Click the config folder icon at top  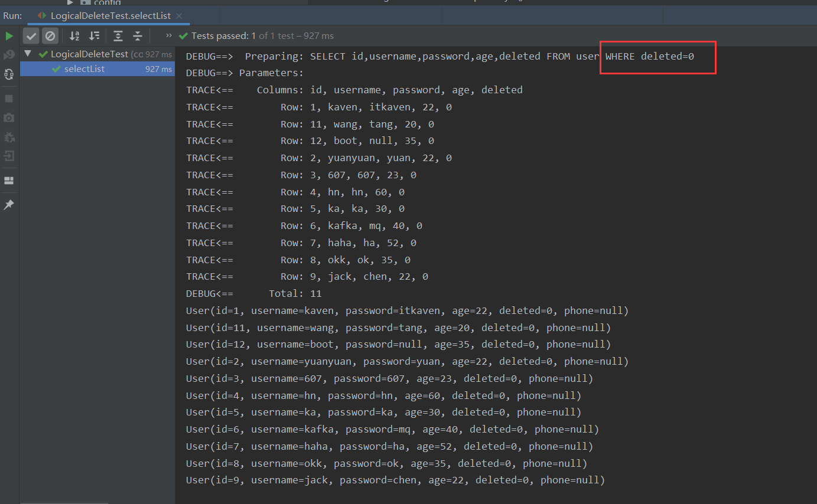click(x=85, y=2)
